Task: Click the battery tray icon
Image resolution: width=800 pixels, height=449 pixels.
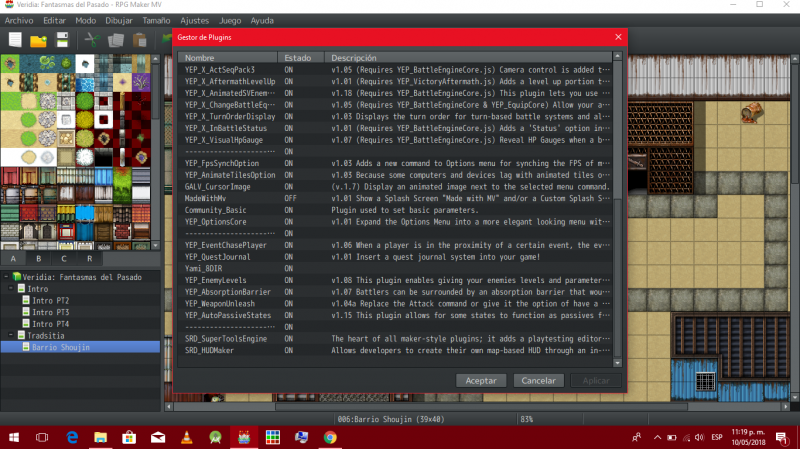Action: 672,437
